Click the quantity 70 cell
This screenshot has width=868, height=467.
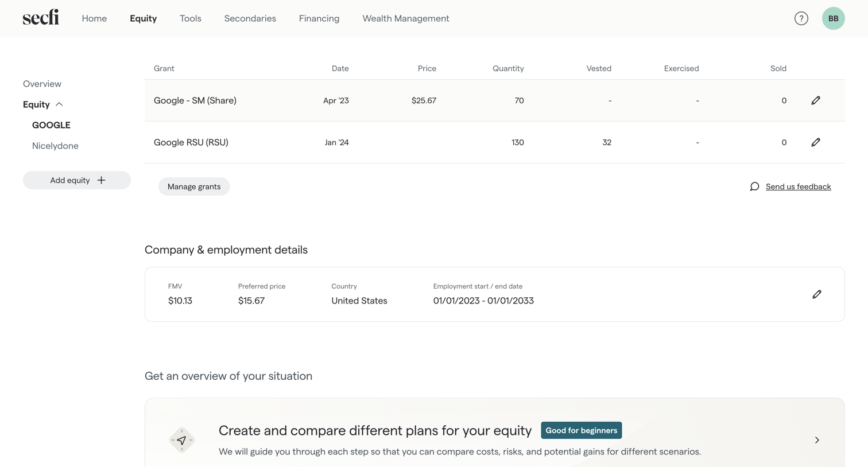519,100
